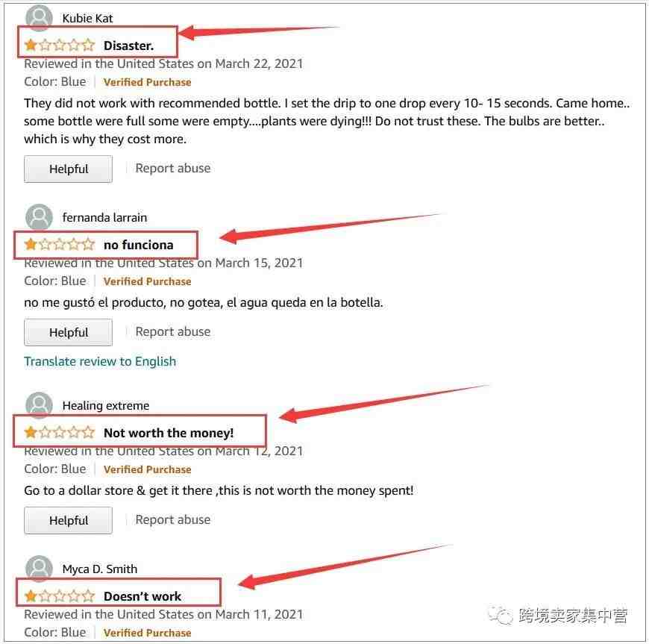Click the star rating beside Doesn't work
The image size is (649, 644).
tap(60, 596)
